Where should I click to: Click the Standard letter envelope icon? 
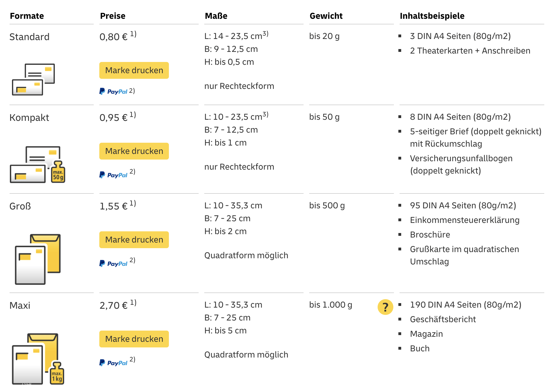tap(33, 79)
